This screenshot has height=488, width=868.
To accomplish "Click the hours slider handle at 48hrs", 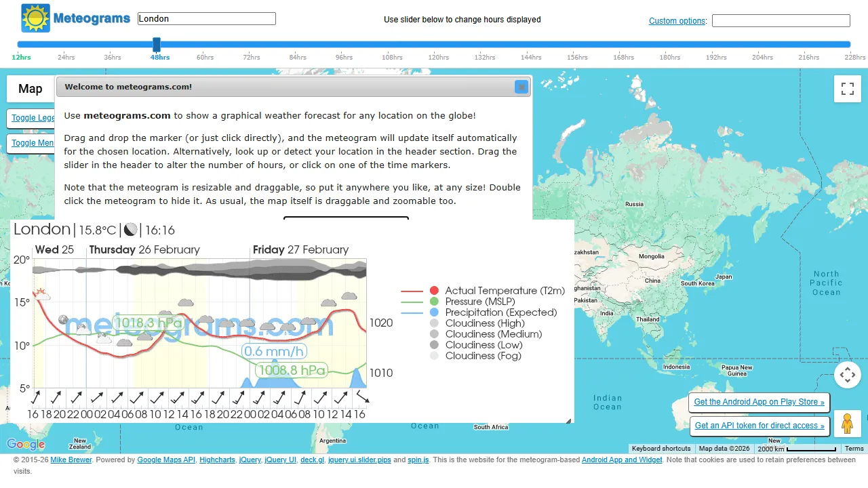I will click(x=157, y=45).
